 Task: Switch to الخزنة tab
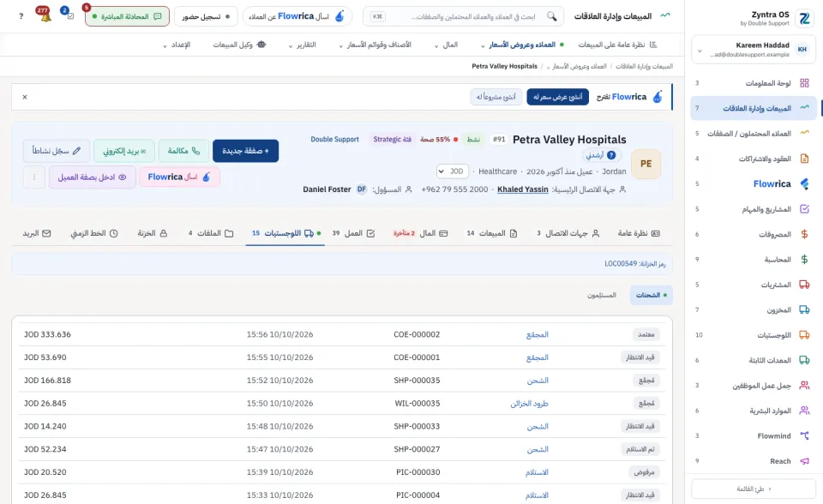153,233
